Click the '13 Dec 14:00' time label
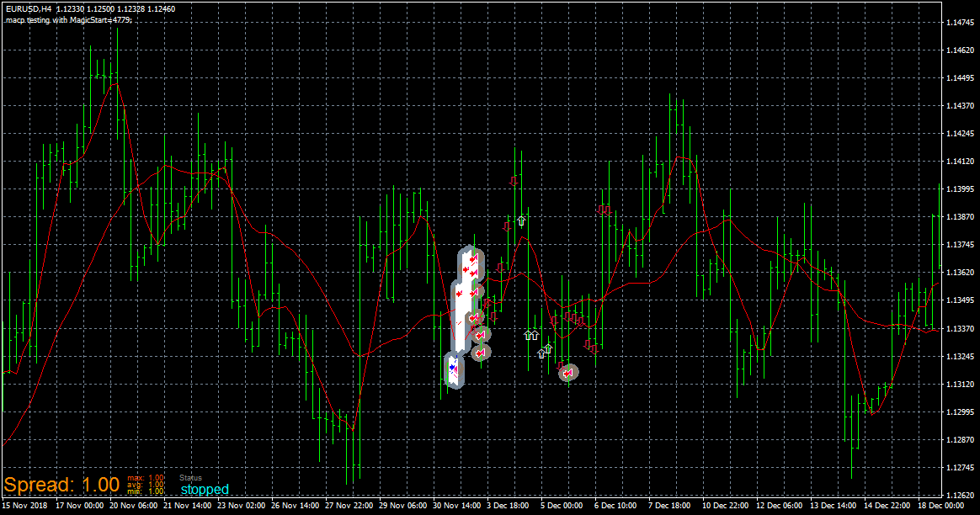This screenshot has width=980, height=515. click(x=834, y=505)
